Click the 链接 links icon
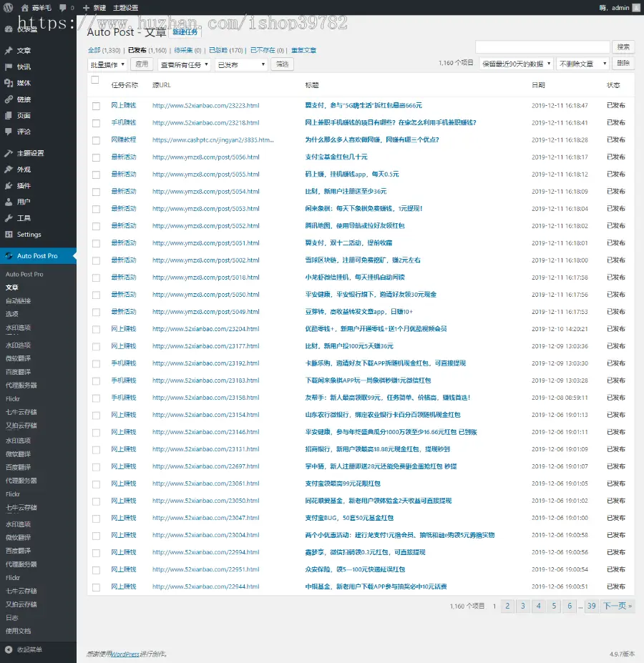644x663 pixels. pyautogui.click(x=9, y=99)
